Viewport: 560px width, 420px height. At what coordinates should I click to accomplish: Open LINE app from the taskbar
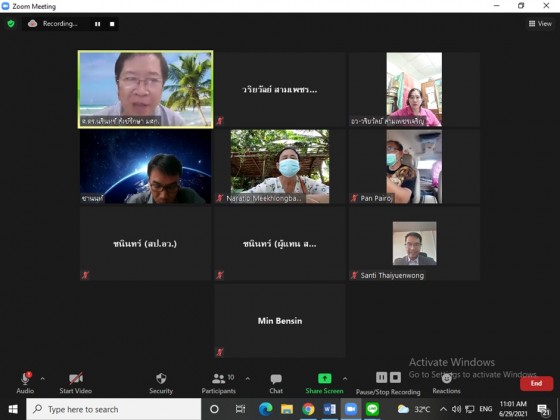[x=372, y=409]
